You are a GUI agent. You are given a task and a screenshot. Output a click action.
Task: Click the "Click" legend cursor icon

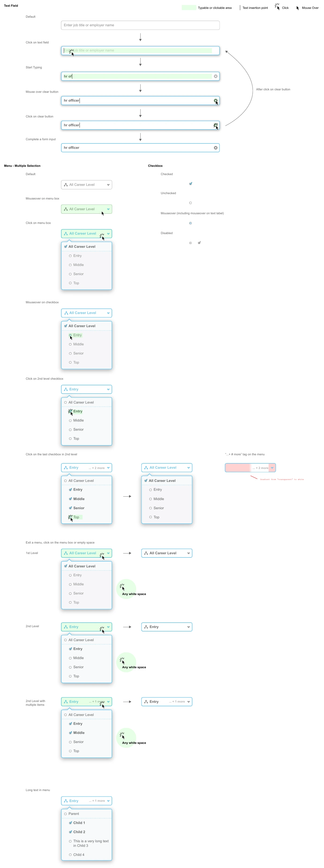click(x=277, y=6)
